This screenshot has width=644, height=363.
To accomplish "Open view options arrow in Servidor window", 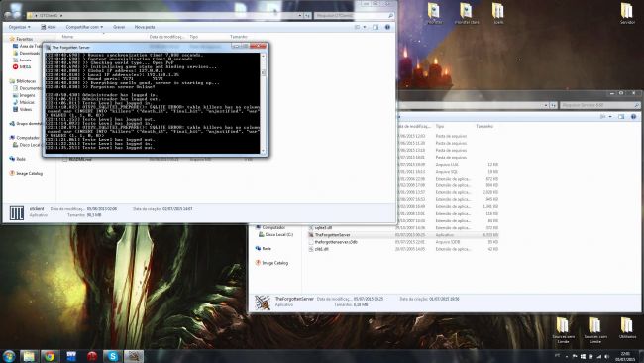I will point(610,117).
